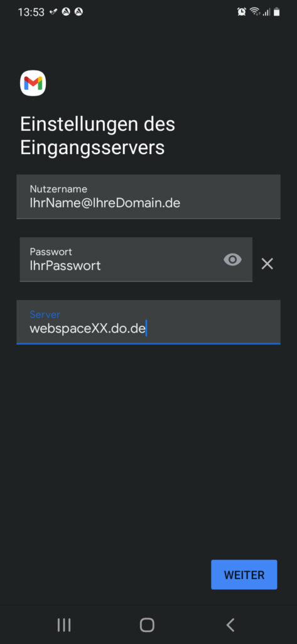Tap the blue Server field label
The height and width of the screenshot is (644, 297).
pyautogui.click(x=45, y=314)
